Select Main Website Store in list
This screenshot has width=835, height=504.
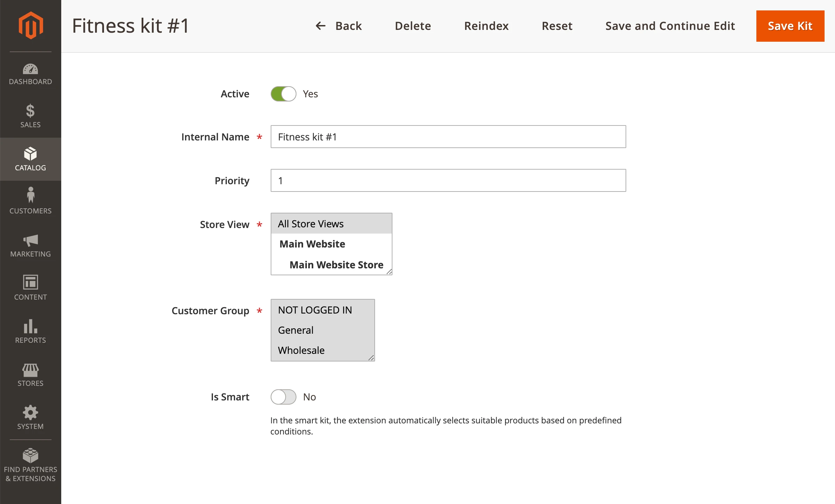tap(336, 265)
